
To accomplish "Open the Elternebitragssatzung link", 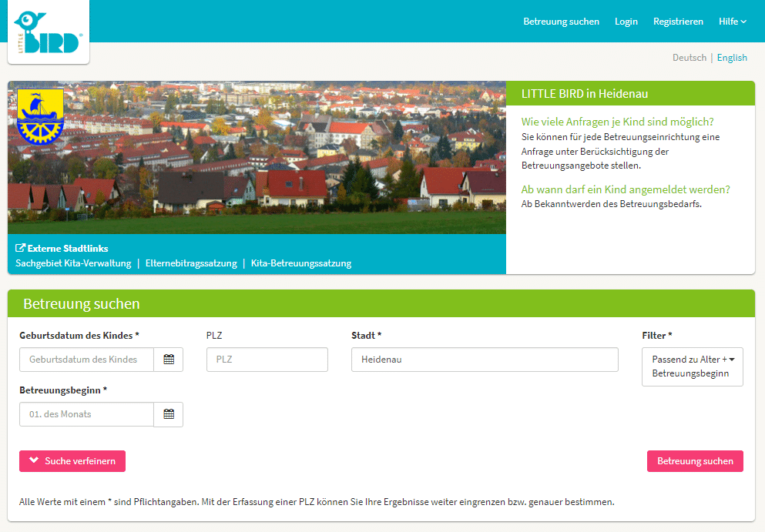I will 191,263.
